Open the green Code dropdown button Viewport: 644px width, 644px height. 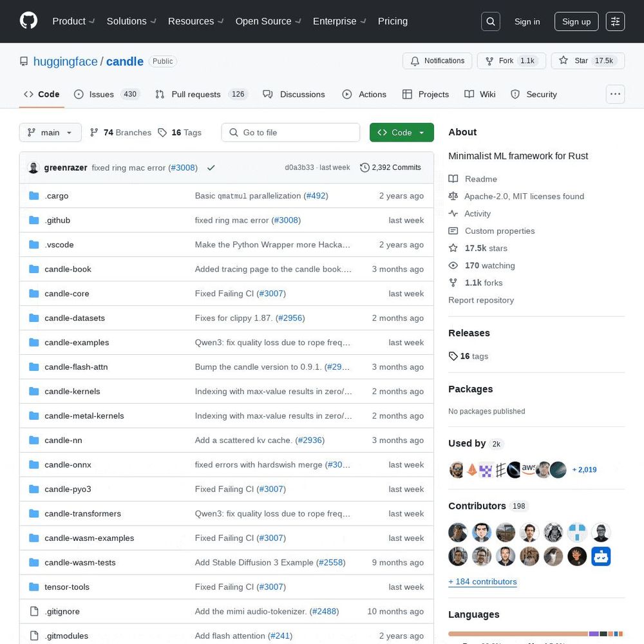[402, 132]
